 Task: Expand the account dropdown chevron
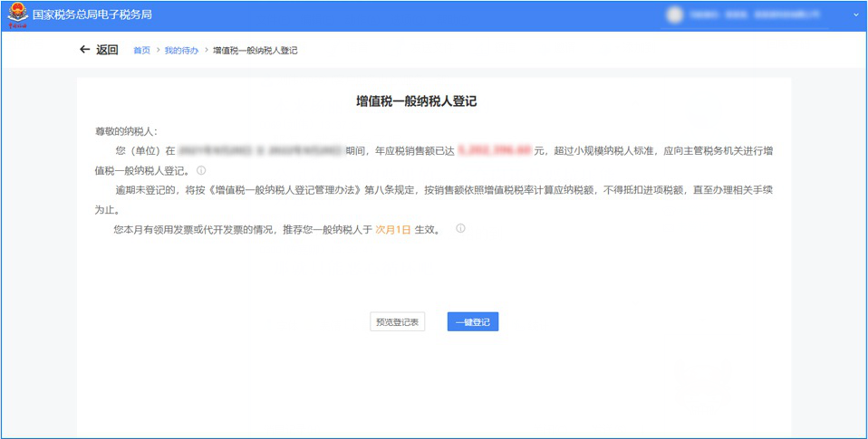click(855, 15)
